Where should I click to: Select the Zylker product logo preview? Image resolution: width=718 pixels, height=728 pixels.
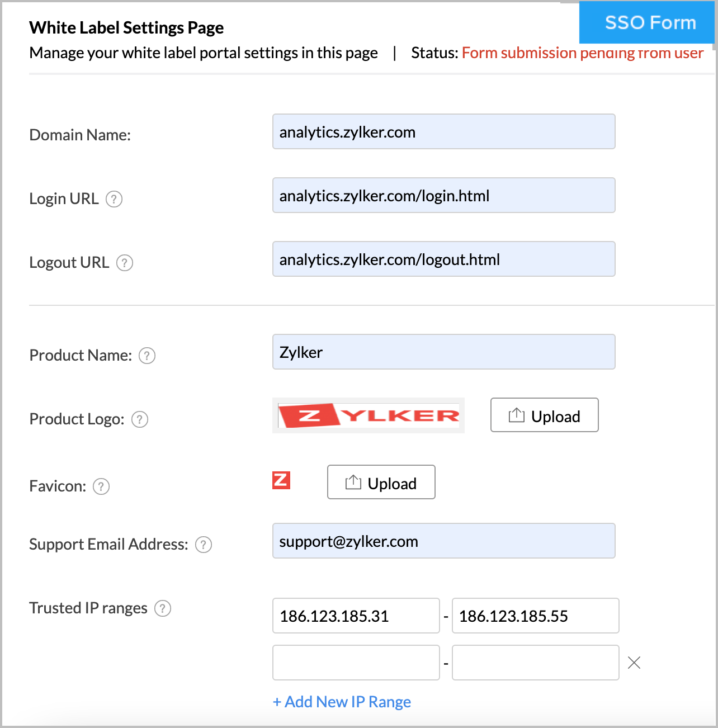pos(368,415)
